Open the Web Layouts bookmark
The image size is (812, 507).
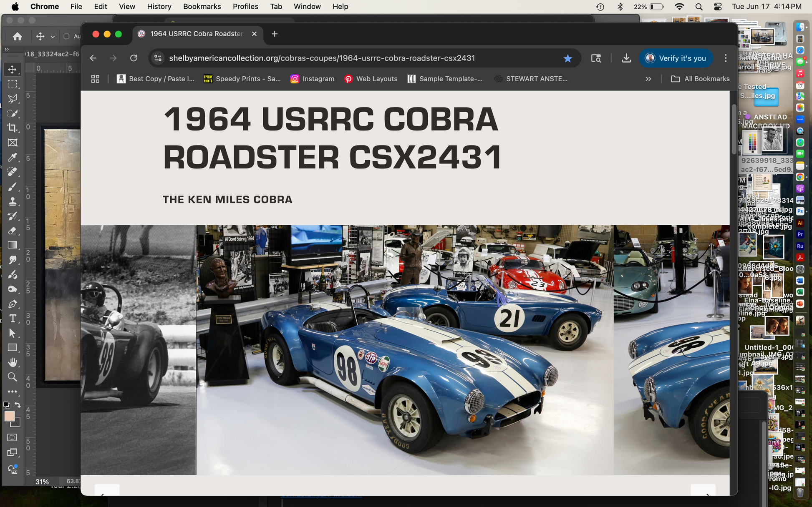point(371,79)
